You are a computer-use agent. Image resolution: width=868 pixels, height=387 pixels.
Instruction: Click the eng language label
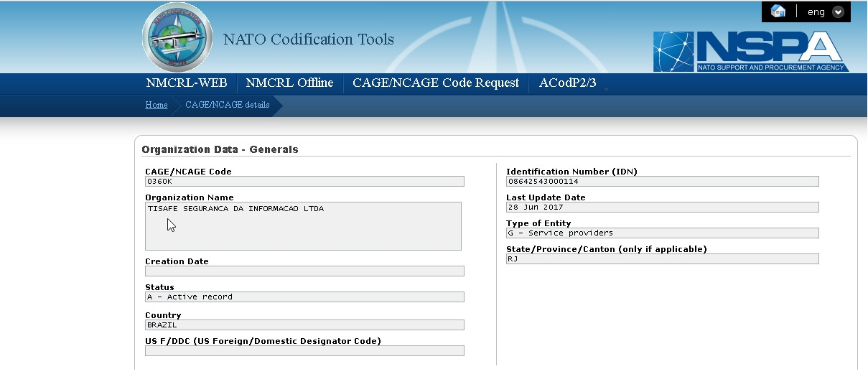tap(816, 11)
